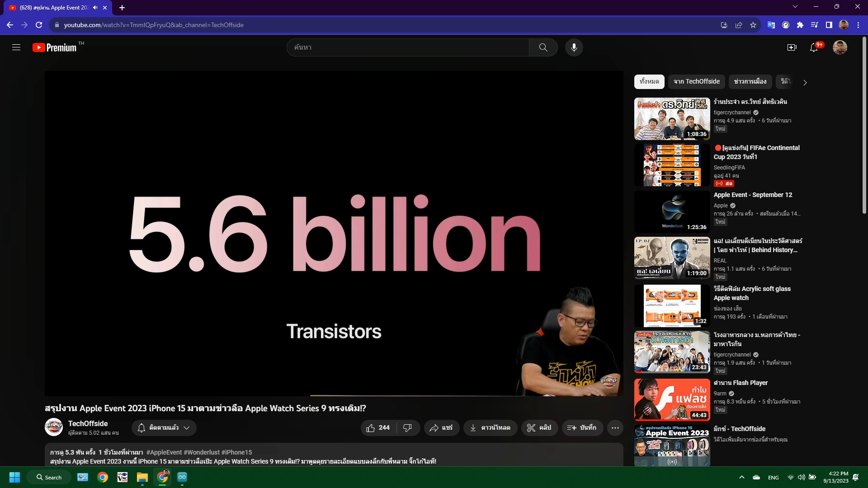Image resolution: width=868 pixels, height=488 pixels.
Task: Click the #iPhone15 hashtag
Action: click(236, 452)
